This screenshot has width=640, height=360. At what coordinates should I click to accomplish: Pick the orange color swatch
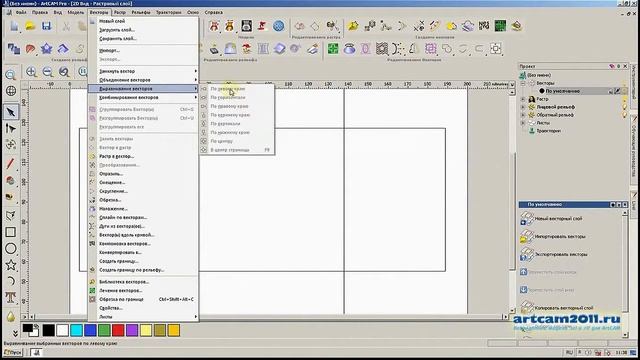(173, 330)
